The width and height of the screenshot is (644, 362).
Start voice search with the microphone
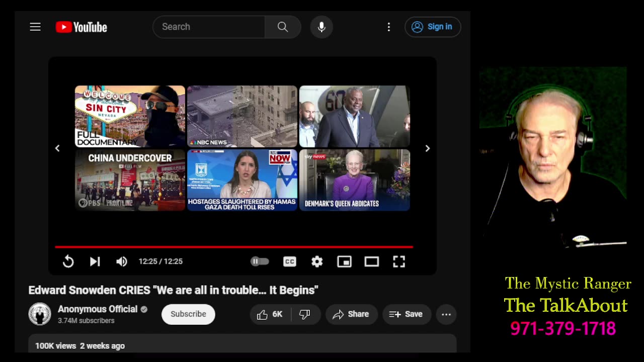(x=321, y=27)
